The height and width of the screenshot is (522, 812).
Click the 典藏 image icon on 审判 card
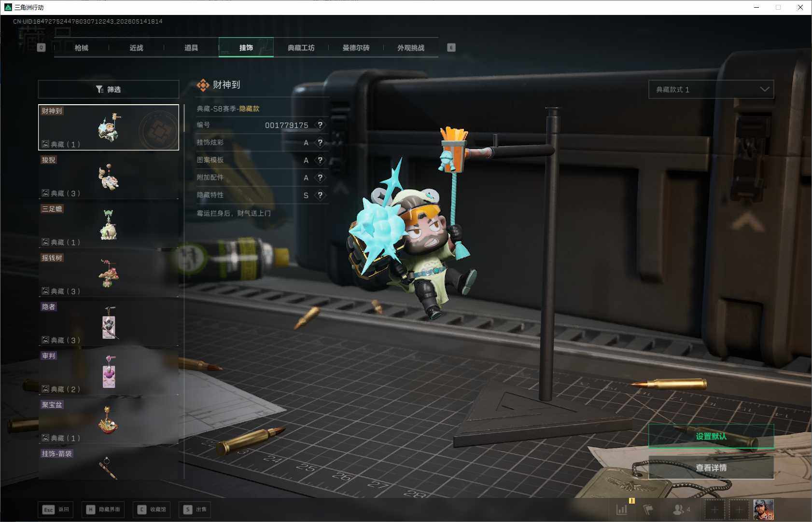tap(45, 389)
